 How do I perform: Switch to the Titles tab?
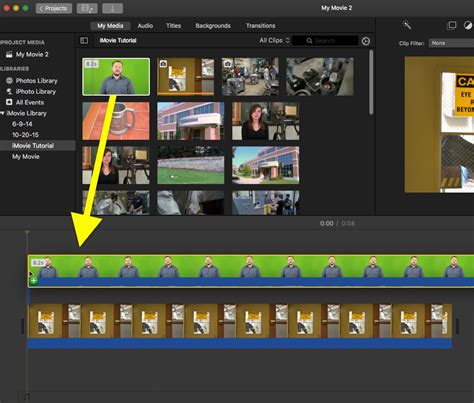click(173, 26)
